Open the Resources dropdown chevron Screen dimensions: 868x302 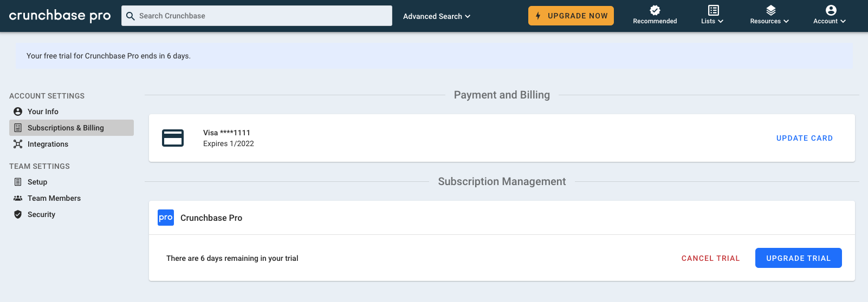pyautogui.click(x=786, y=21)
